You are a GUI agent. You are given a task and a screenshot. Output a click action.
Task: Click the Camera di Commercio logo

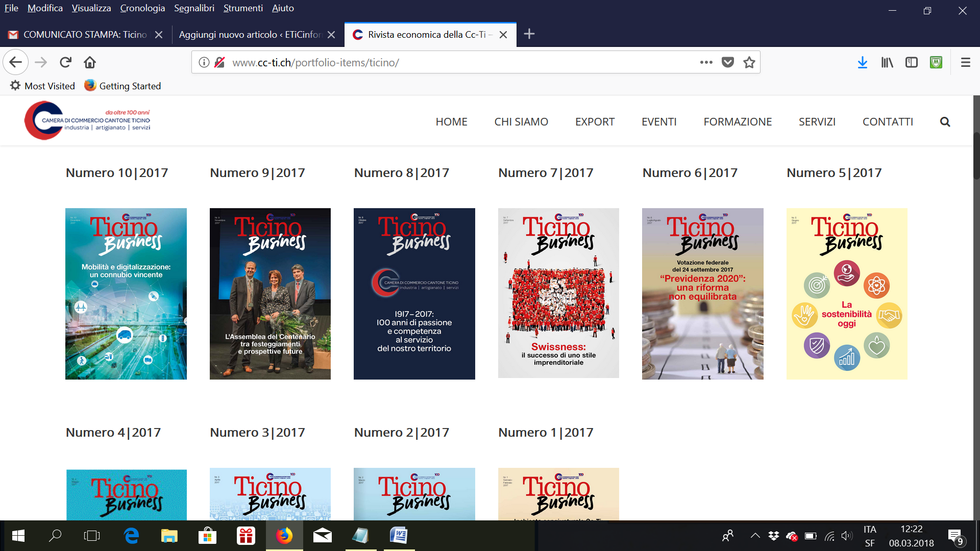tap(87, 120)
